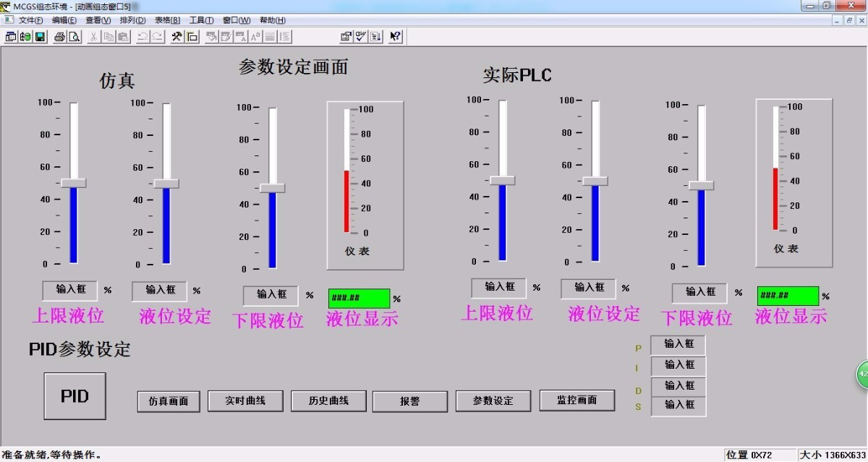The height and width of the screenshot is (462, 868).
Task: Click the 仿真画面 button
Action: click(x=168, y=401)
